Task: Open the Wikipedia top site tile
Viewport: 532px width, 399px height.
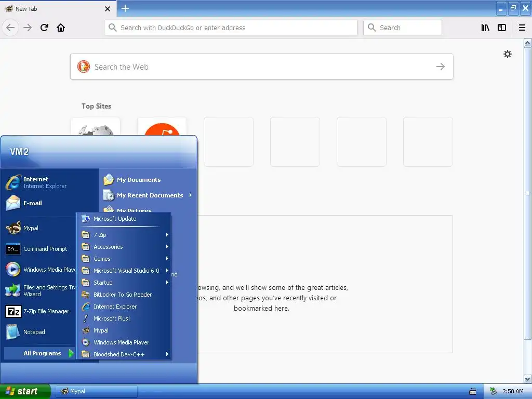Action: (96, 127)
